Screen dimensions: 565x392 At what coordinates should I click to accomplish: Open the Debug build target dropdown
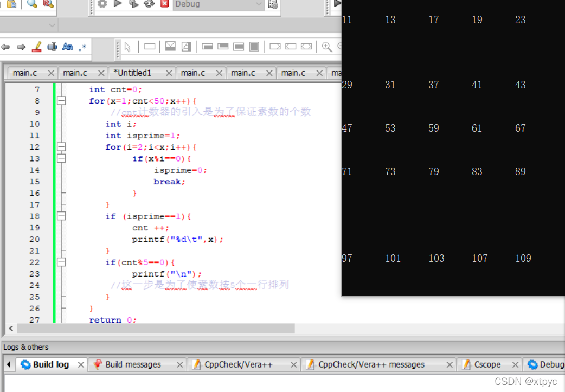(219, 4)
